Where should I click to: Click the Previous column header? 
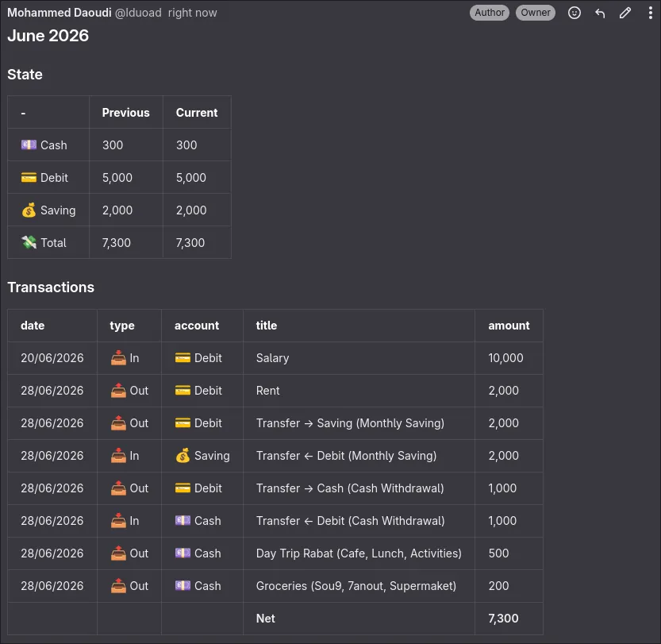pyautogui.click(x=125, y=113)
